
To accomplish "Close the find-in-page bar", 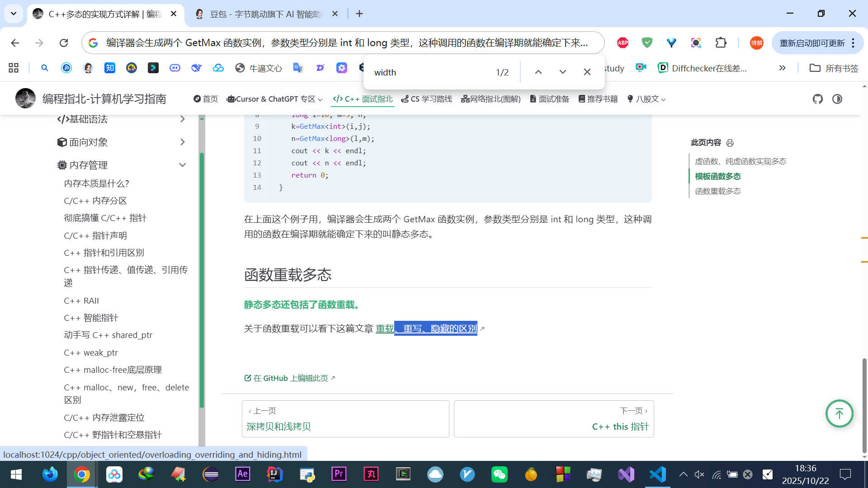I will pos(587,72).
